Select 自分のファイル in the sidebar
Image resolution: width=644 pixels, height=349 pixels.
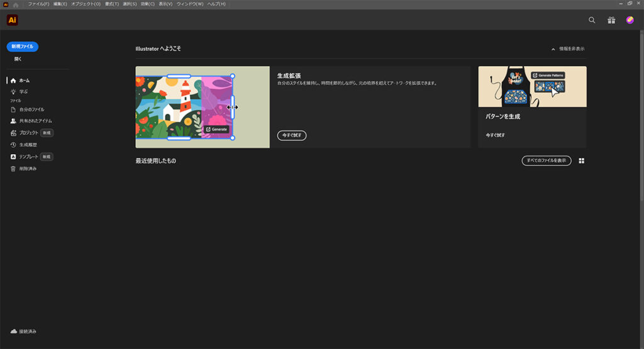pyautogui.click(x=31, y=109)
